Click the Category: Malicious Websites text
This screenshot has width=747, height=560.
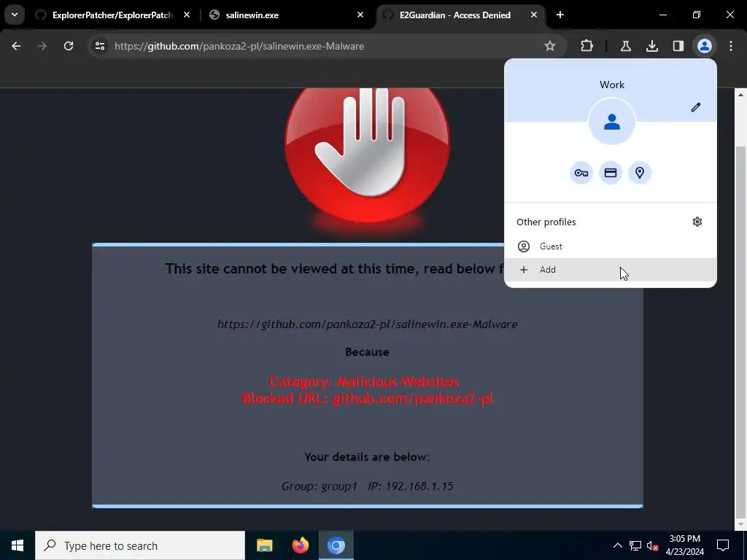[x=364, y=381]
